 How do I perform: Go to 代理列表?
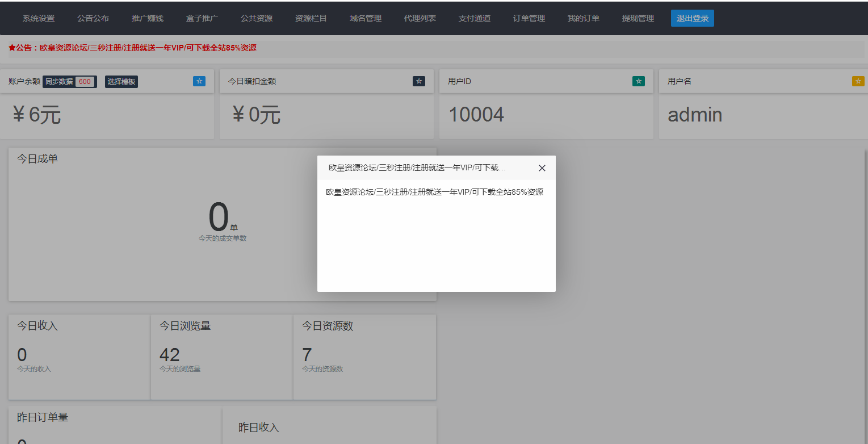point(420,18)
